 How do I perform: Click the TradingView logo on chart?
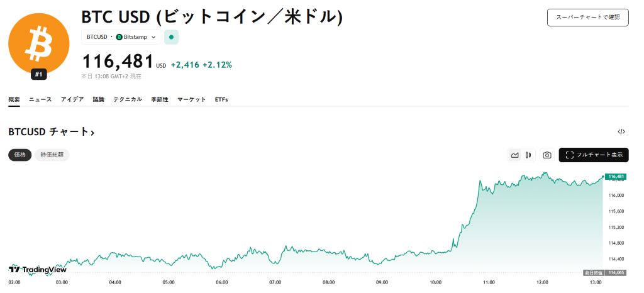[x=38, y=269]
